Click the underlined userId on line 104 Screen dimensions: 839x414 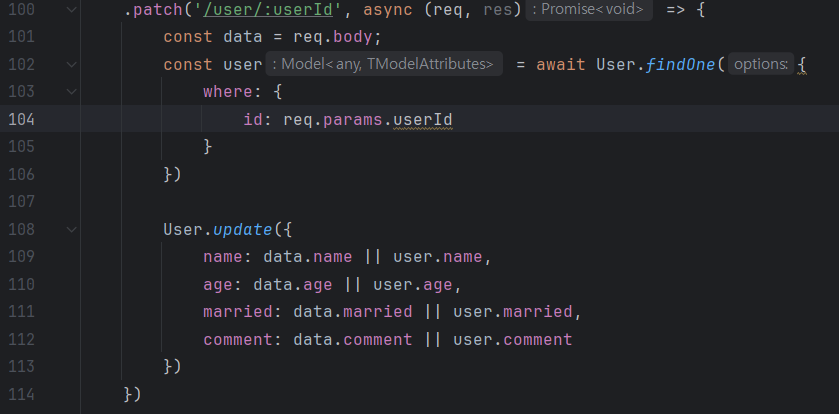click(x=423, y=120)
